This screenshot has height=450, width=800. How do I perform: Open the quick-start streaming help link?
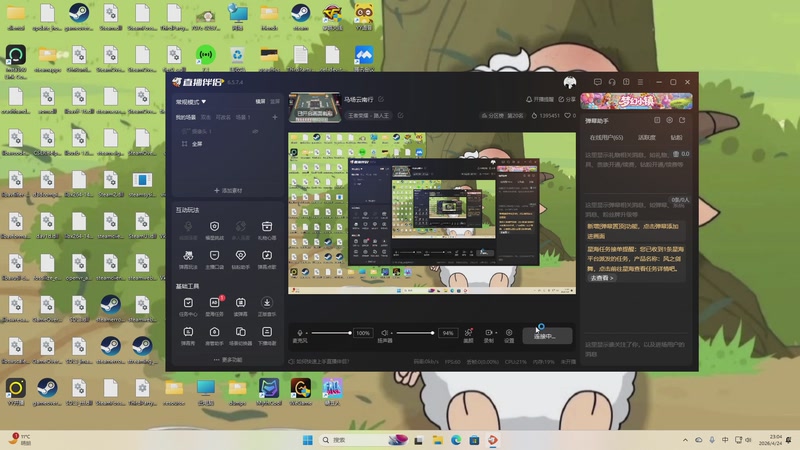pos(319,362)
